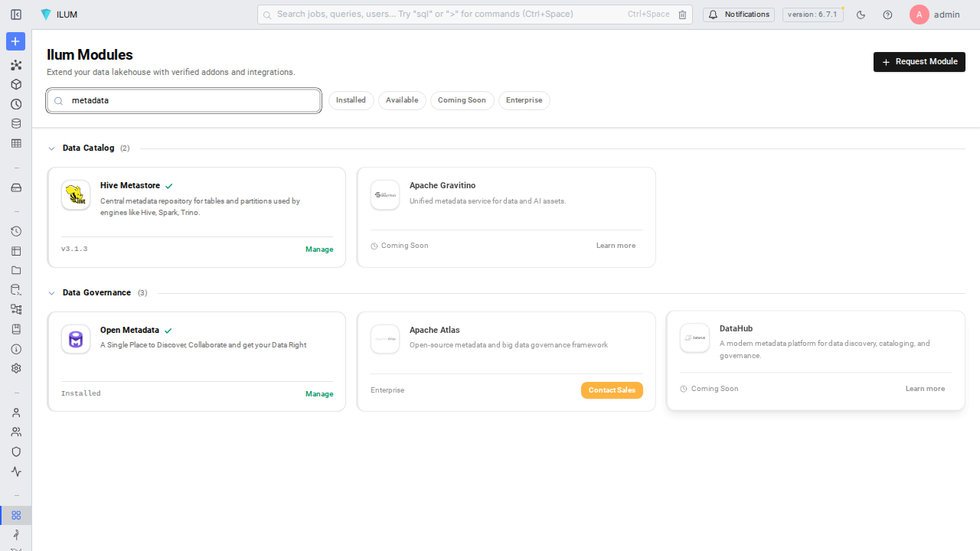Screen dimensions: 980x551
Task: Filter modules by Coming Soon
Action: tap(462, 100)
